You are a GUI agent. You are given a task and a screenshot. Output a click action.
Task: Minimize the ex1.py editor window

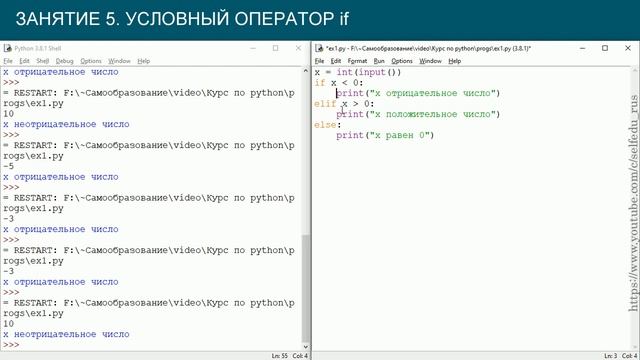pyautogui.click(x=582, y=48)
